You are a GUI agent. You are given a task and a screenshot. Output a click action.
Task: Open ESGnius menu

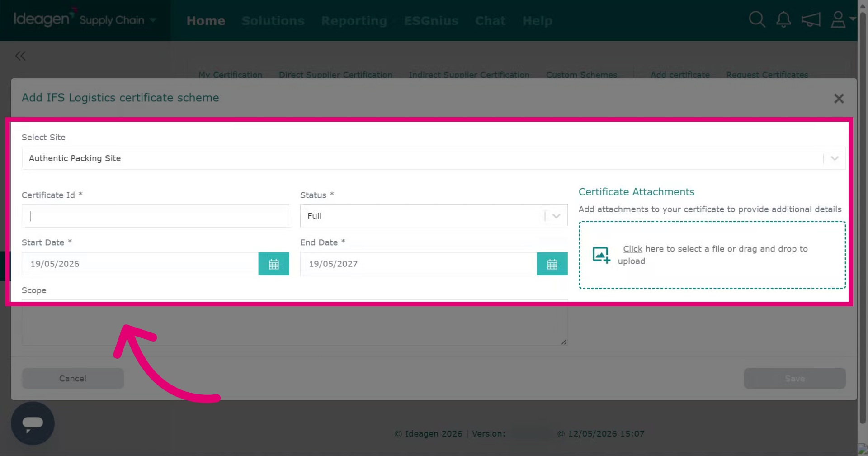431,21
